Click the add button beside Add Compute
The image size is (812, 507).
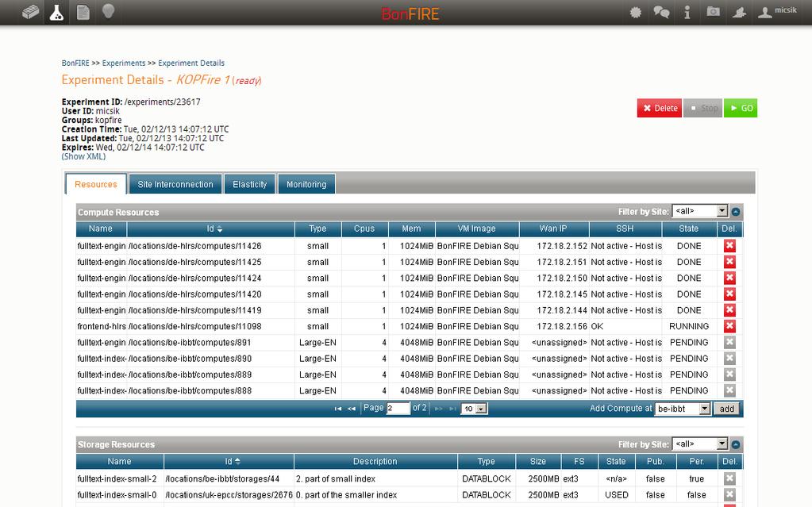726,409
